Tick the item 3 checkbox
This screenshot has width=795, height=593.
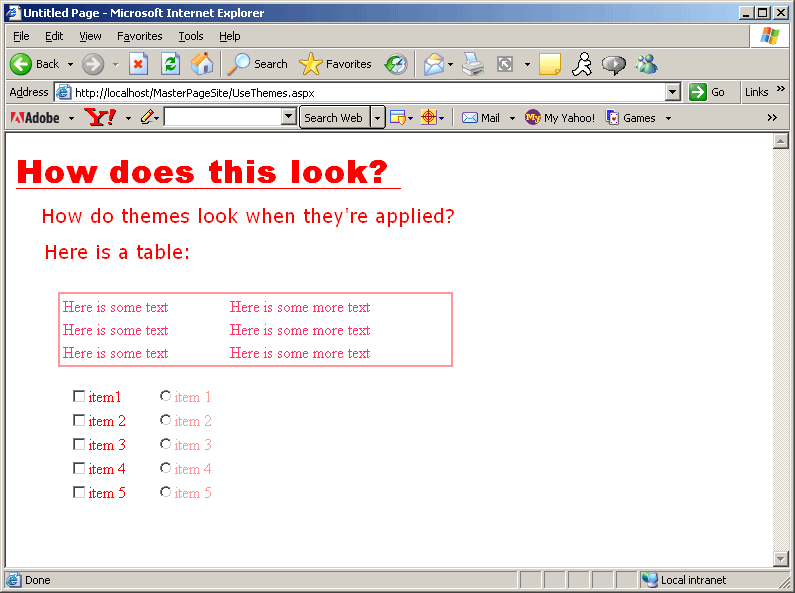(x=79, y=445)
